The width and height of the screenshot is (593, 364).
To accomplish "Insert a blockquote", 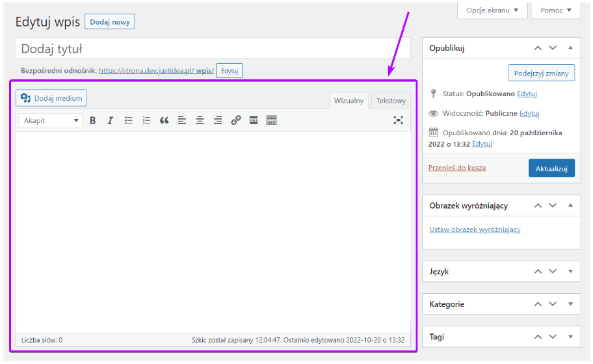I will click(164, 120).
